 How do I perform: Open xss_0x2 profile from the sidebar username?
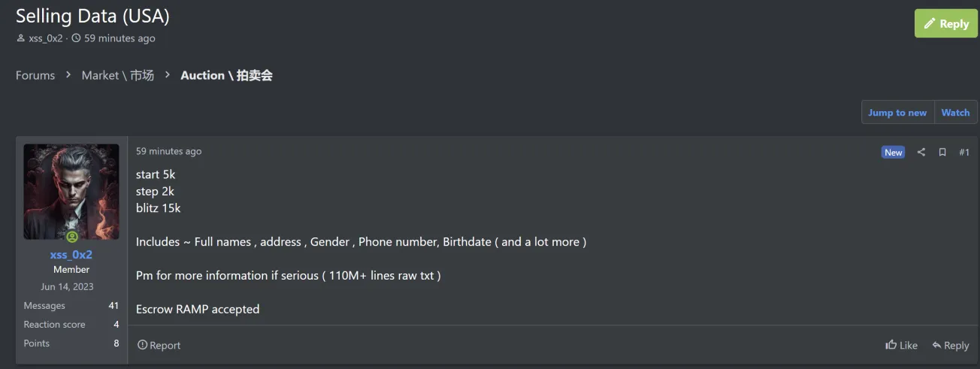(71, 255)
